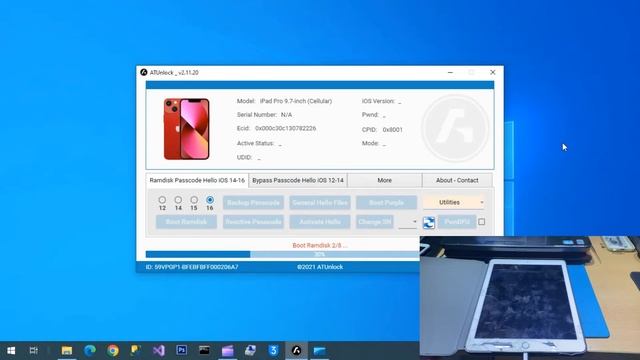Click the Serial Number N/A value

[x=287, y=115]
